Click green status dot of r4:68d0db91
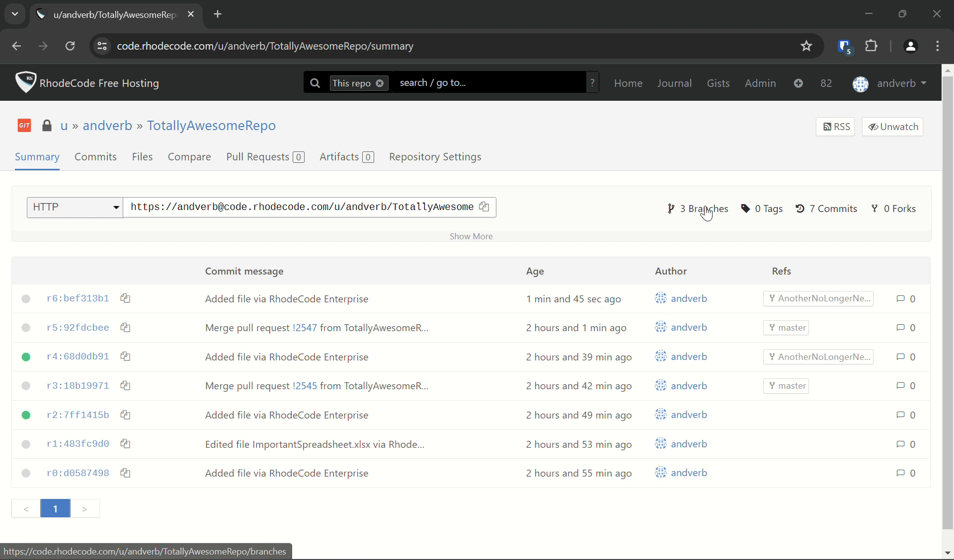Screen dimensions: 954x560 26,357
